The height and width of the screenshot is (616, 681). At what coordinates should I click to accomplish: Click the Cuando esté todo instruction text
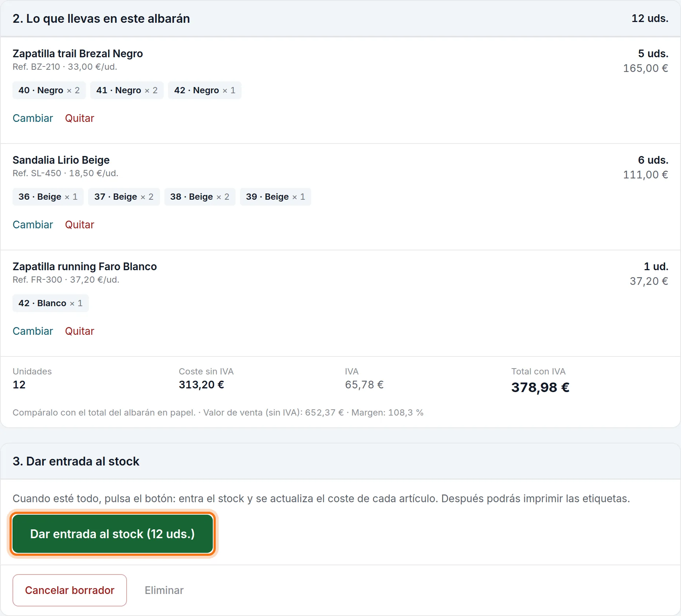point(321,499)
